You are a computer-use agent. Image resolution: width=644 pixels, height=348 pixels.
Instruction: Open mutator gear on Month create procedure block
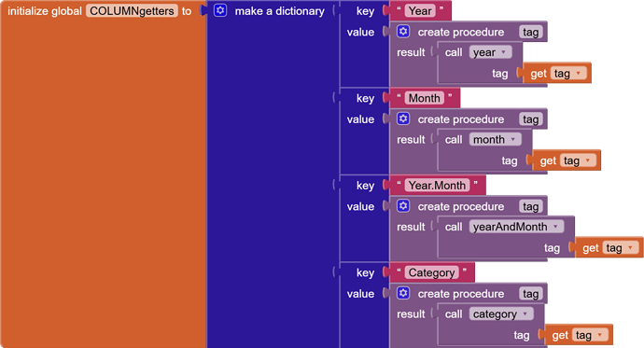[x=403, y=119]
